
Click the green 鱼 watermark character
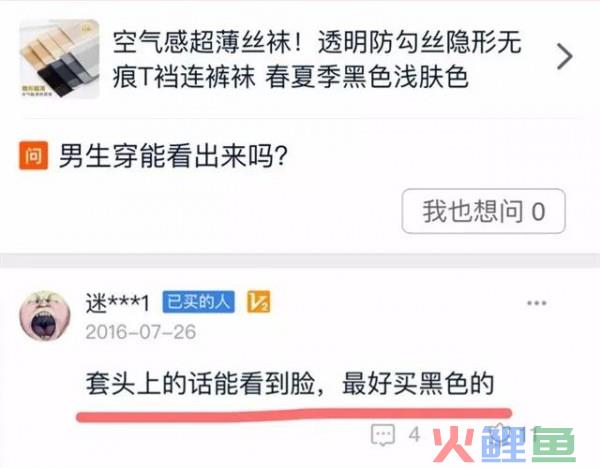tap(554, 445)
